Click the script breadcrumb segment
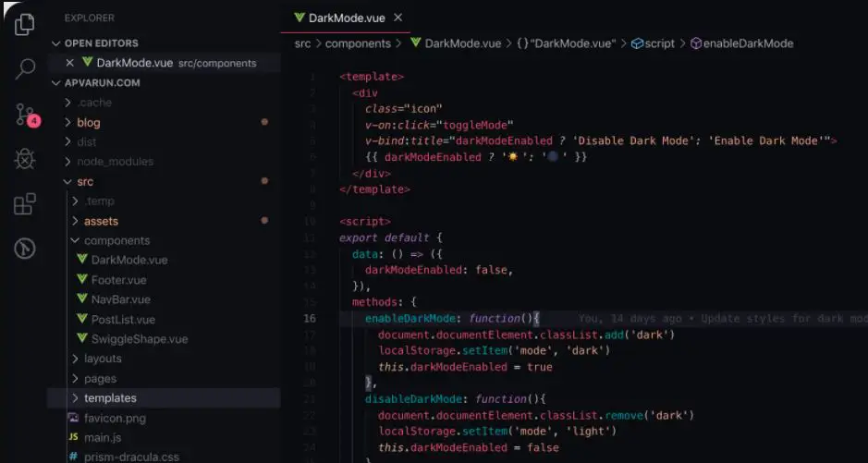Image resolution: width=868 pixels, height=463 pixels. click(654, 43)
